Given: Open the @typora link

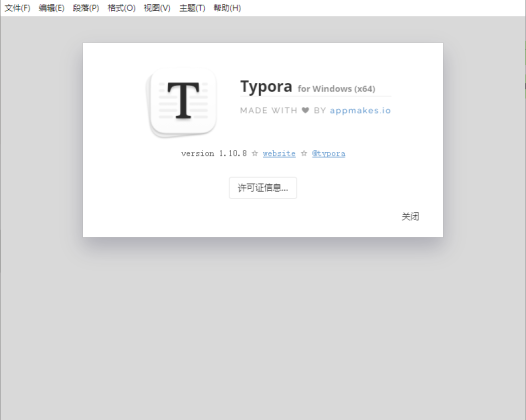Looking at the screenshot, I should click(328, 154).
